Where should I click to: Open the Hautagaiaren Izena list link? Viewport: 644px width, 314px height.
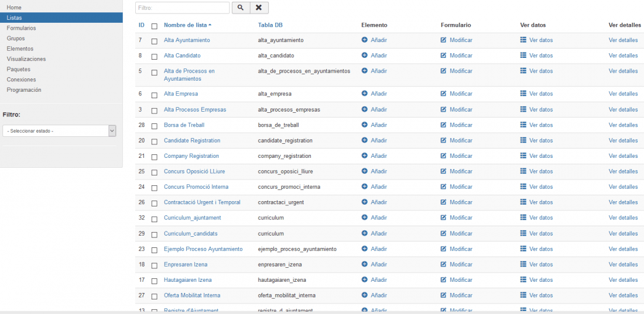188,280
